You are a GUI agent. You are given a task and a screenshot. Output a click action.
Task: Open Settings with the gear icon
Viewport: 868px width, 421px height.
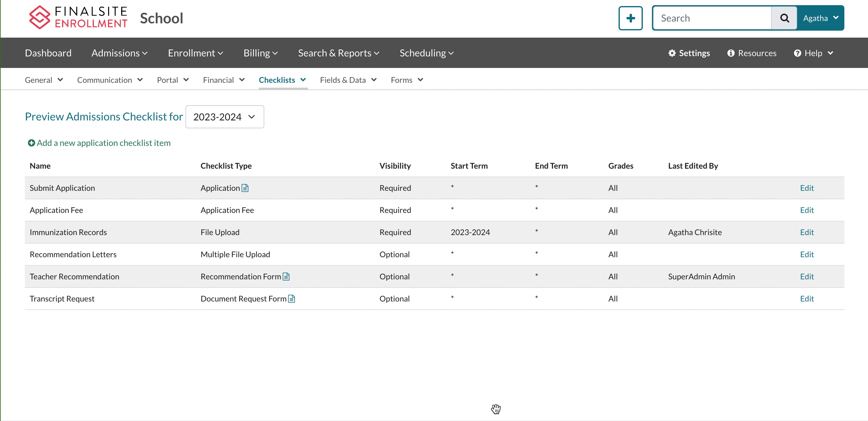coord(689,53)
